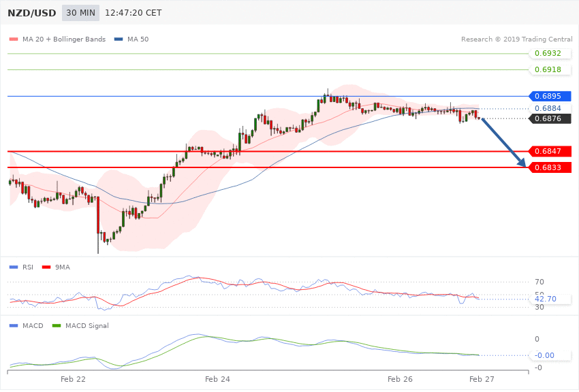The height and width of the screenshot is (392, 579).
Task: Click the RSI 70 level label
Action: pyautogui.click(x=539, y=282)
